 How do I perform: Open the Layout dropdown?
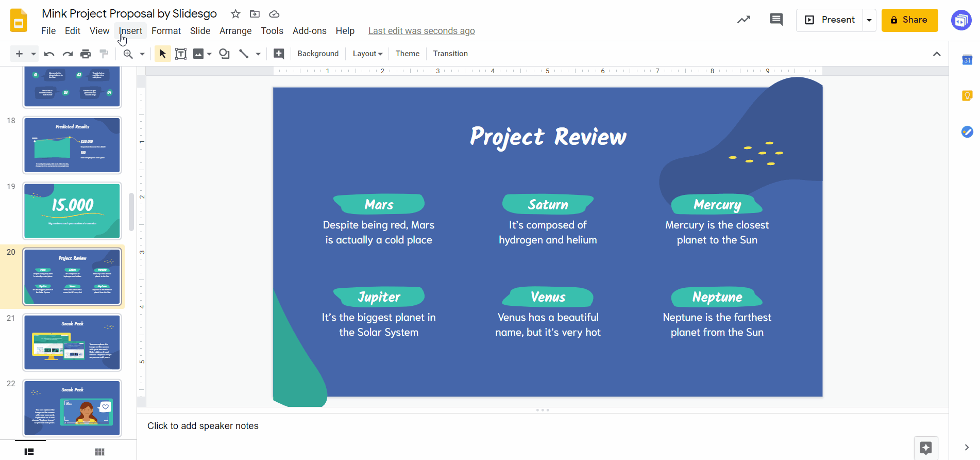[367, 54]
